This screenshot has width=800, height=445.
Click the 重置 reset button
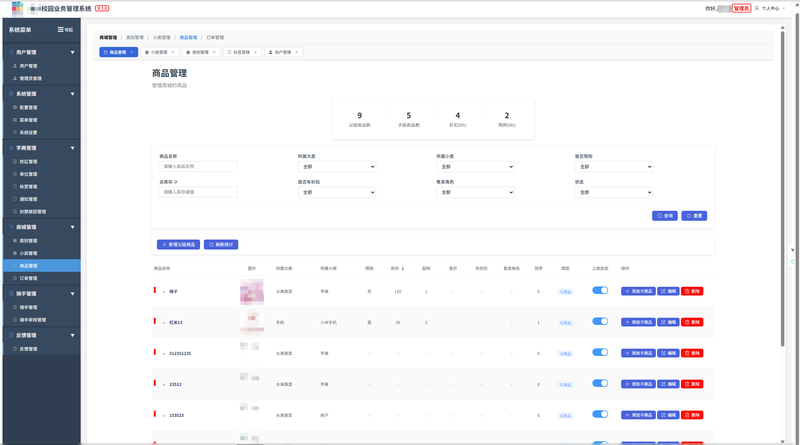pos(694,216)
